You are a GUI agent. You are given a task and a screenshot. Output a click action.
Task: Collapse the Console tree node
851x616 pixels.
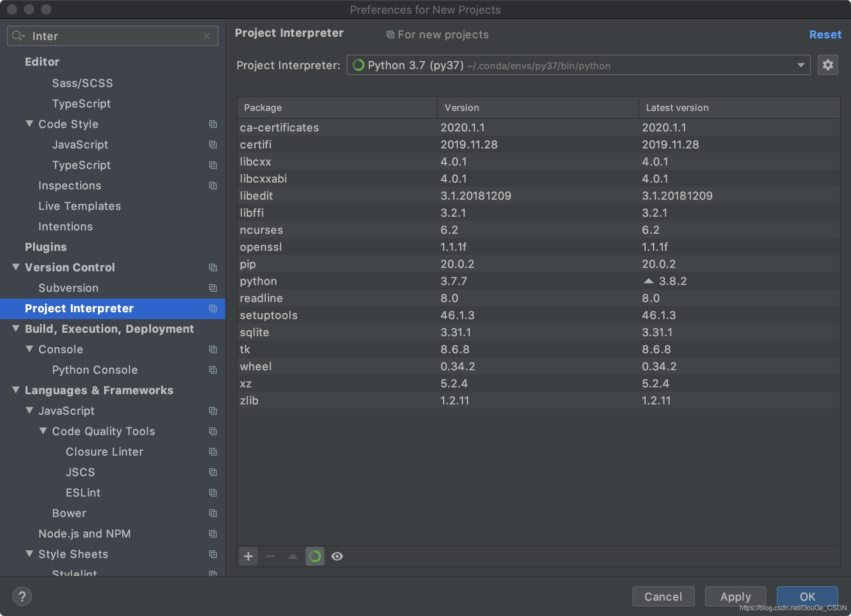(29, 349)
